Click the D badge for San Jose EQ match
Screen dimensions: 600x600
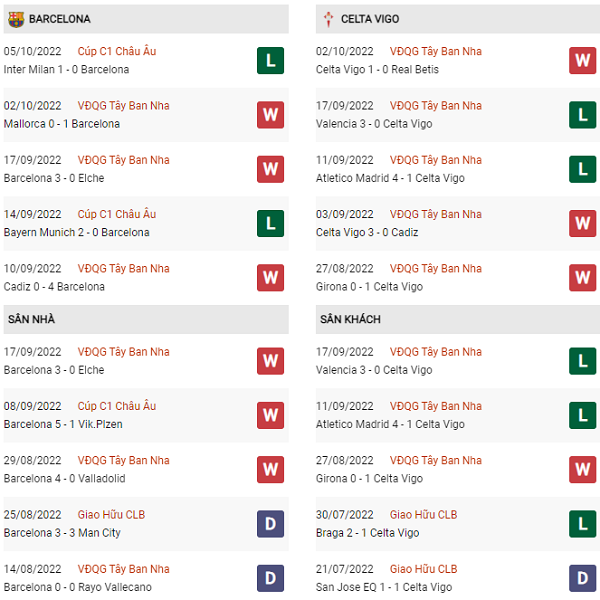pyautogui.click(x=582, y=578)
